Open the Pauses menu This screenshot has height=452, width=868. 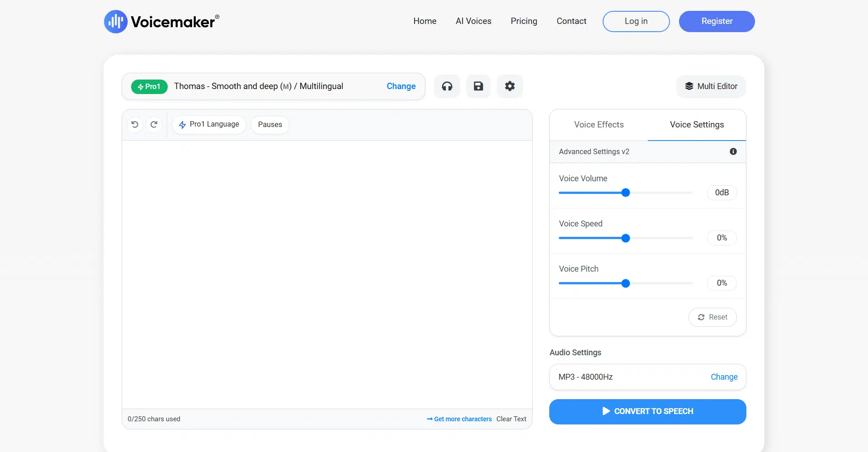coord(270,124)
